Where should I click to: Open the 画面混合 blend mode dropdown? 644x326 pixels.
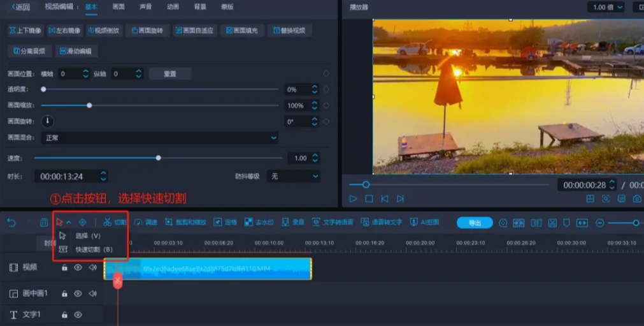pos(160,138)
